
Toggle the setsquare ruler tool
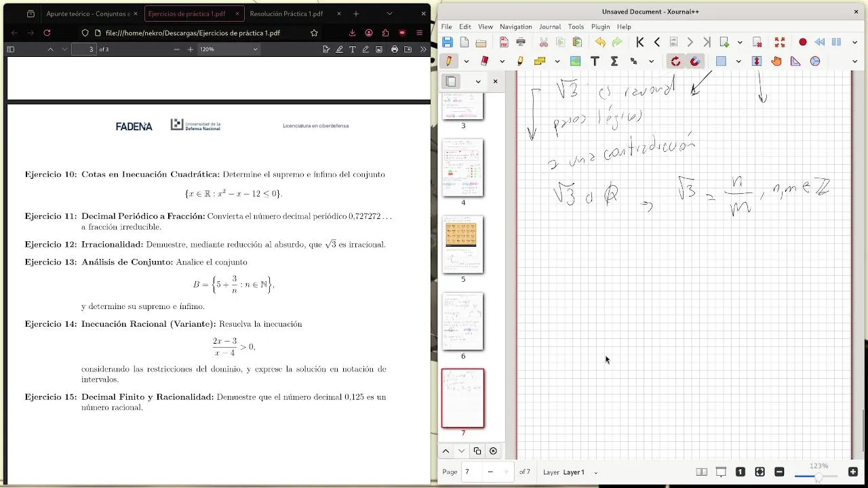[795, 61]
